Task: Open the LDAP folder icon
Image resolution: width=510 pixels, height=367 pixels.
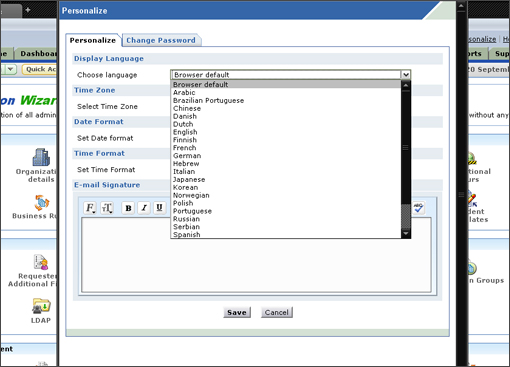Action: point(41,306)
